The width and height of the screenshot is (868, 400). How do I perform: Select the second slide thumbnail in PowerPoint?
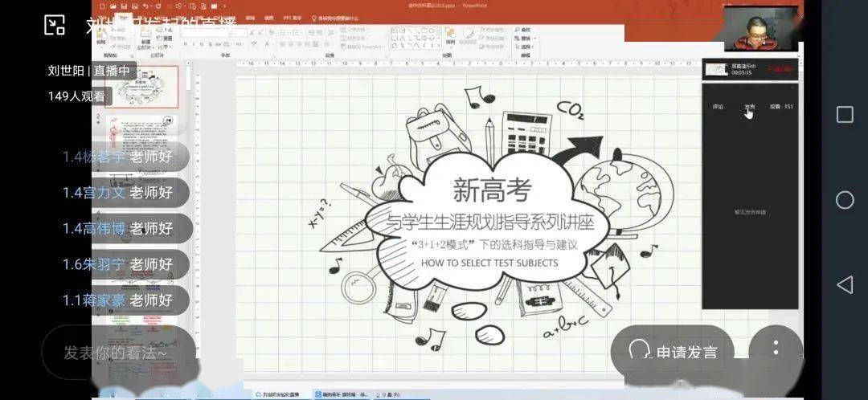pos(142,133)
